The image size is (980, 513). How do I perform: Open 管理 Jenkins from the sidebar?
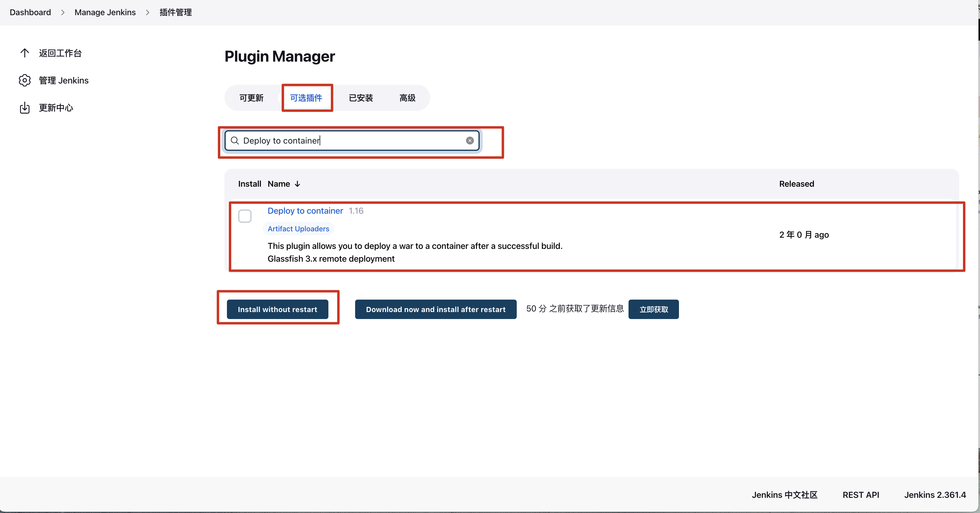point(63,80)
